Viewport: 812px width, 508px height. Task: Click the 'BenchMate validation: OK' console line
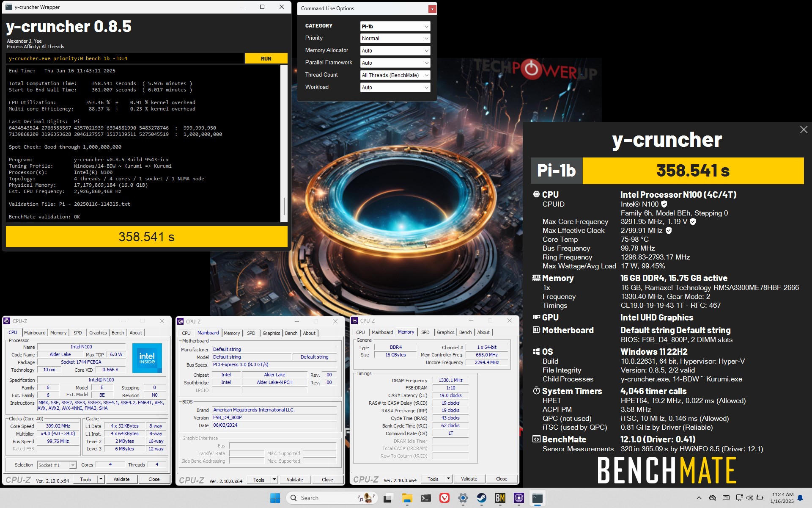[44, 217]
